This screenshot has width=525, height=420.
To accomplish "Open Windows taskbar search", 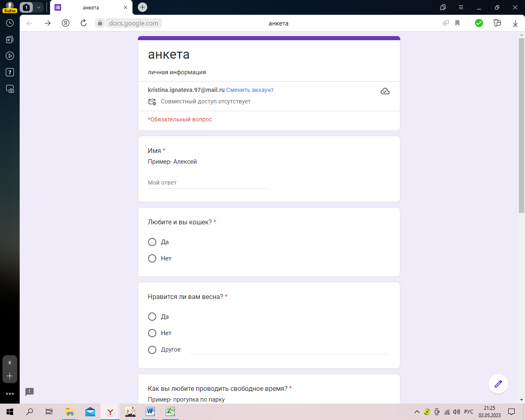I will [x=30, y=412].
